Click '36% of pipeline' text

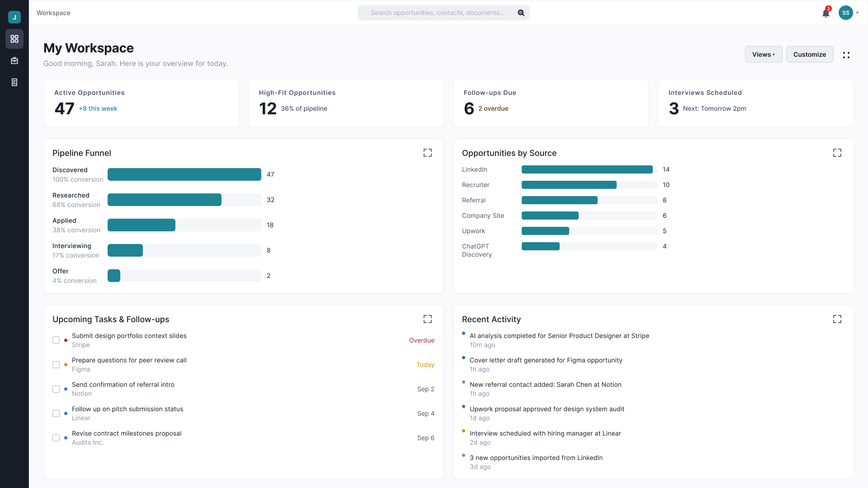[x=304, y=108]
